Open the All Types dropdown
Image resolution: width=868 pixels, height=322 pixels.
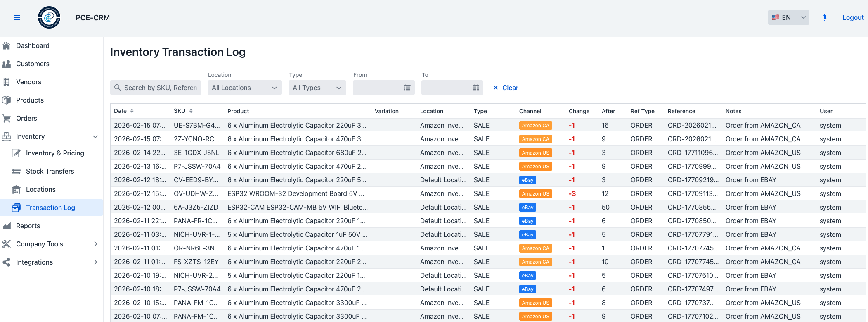pyautogui.click(x=317, y=88)
